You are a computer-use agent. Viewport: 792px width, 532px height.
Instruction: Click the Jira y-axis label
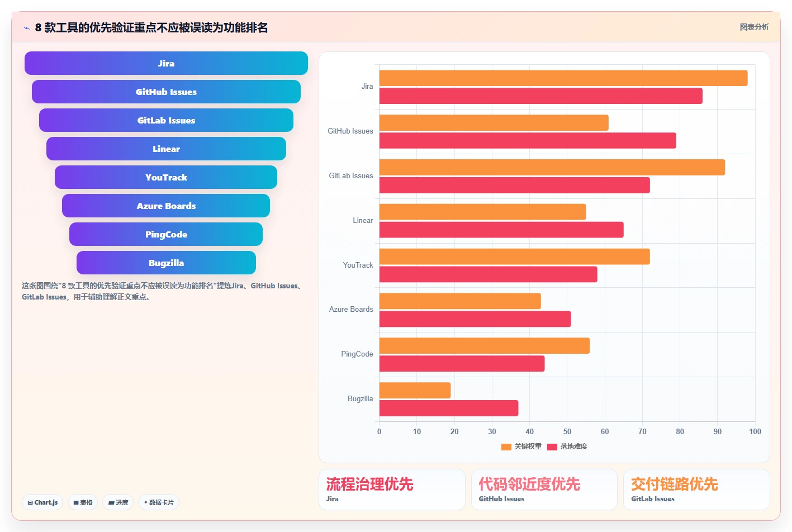pos(367,87)
